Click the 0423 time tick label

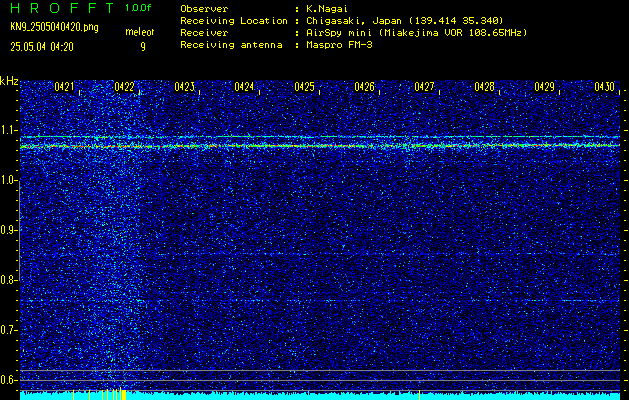pos(185,86)
